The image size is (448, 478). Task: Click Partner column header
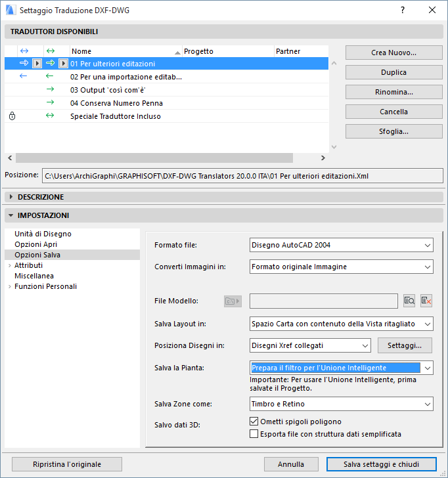pyautogui.click(x=302, y=51)
